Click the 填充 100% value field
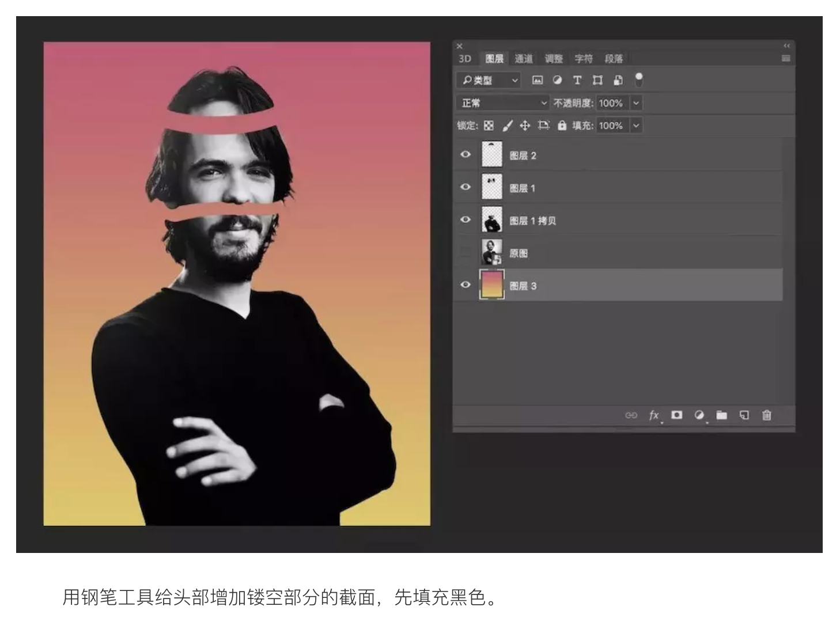This screenshot has width=840, height=629. tap(612, 126)
